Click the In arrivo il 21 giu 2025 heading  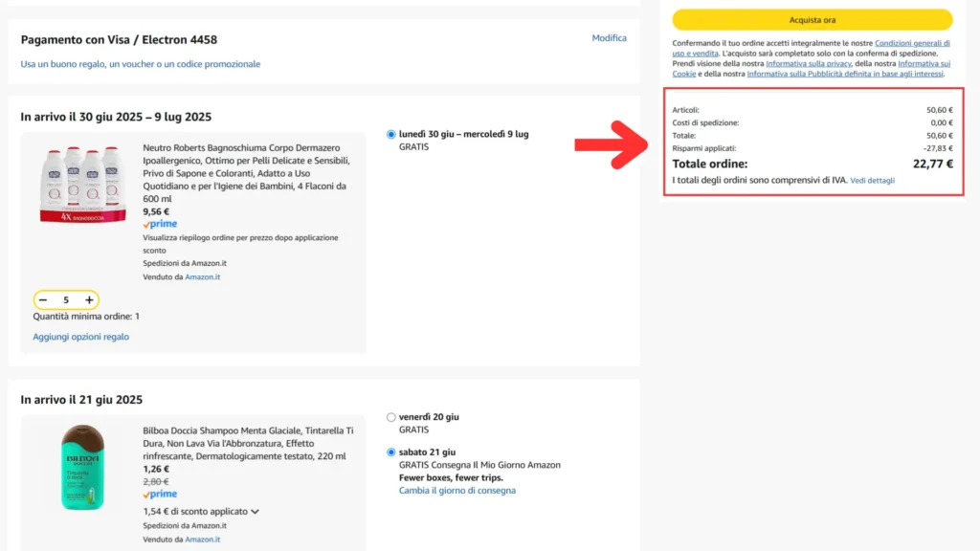tap(81, 400)
